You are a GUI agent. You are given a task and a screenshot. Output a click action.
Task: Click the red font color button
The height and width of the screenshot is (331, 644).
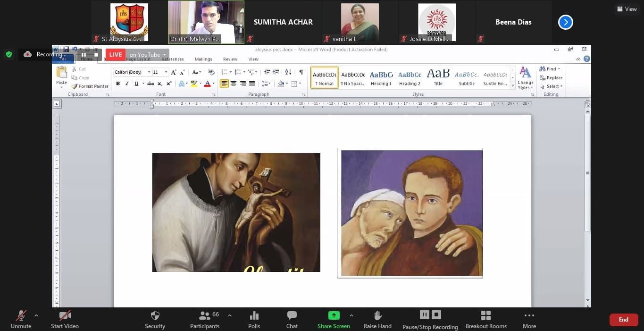[x=207, y=84]
